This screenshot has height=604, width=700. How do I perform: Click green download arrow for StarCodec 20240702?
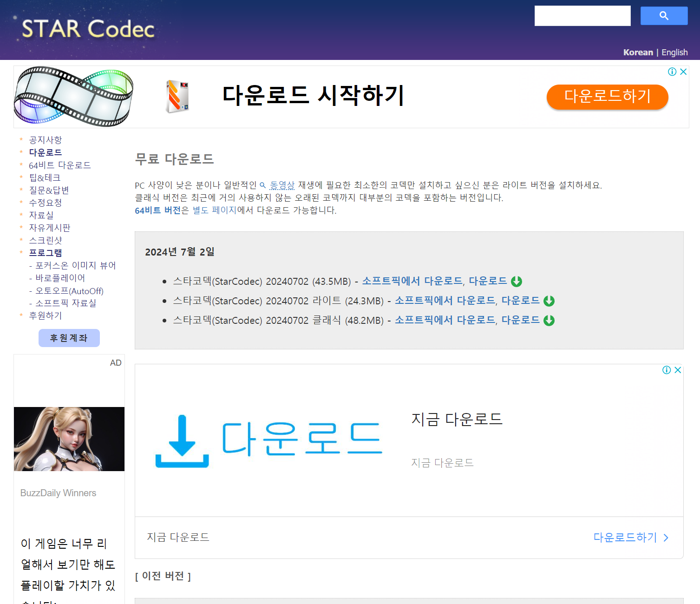point(517,281)
